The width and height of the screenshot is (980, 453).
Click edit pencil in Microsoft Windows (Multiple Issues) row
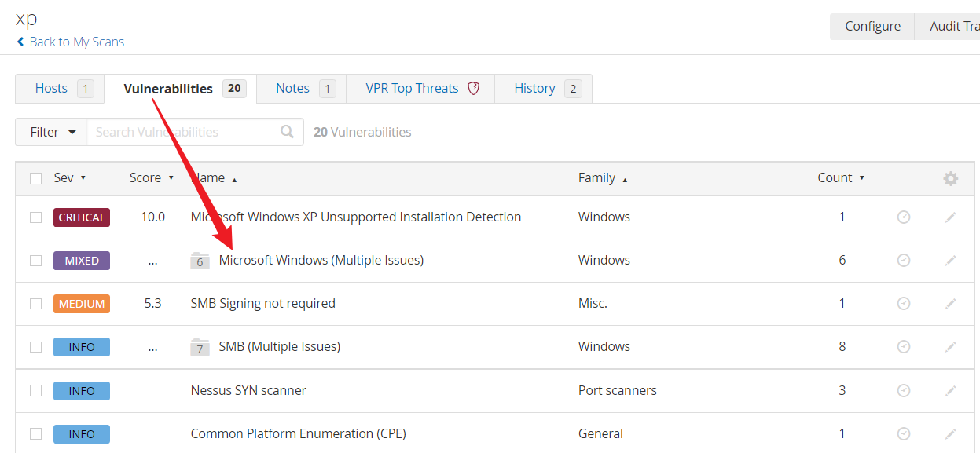click(x=951, y=261)
